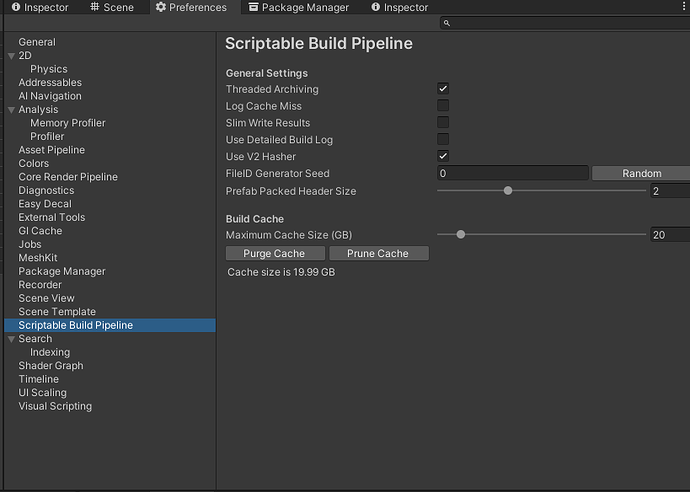The image size is (690, 492).
Task: Click the Package Manager tab icon
Action: point(254,7)
